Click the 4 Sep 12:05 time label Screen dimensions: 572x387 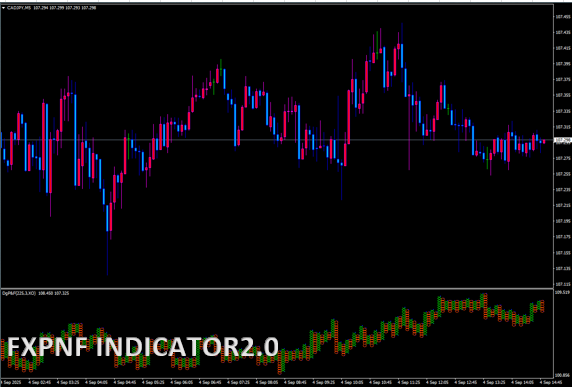click(436, 383)
